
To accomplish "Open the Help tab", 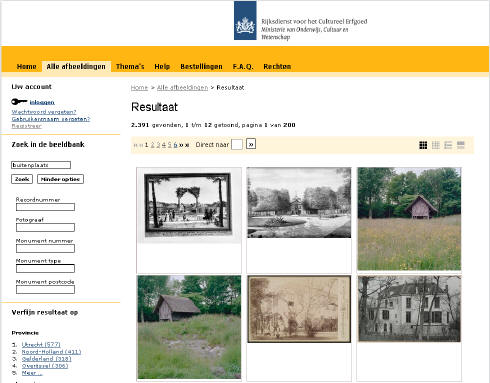I will click(162, 66).
